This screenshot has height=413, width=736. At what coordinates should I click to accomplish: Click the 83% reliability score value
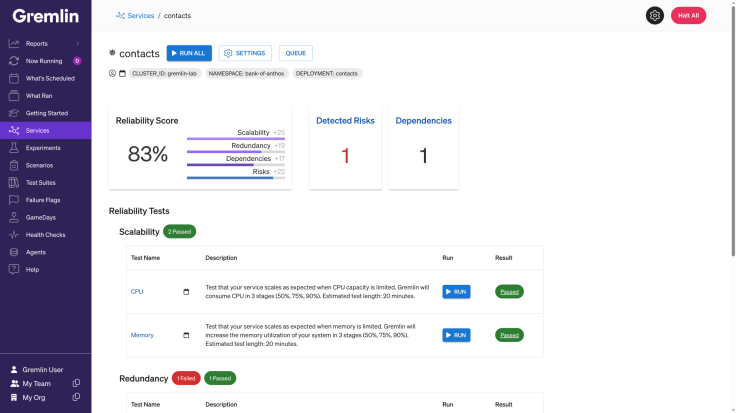(x=147, y=154)
